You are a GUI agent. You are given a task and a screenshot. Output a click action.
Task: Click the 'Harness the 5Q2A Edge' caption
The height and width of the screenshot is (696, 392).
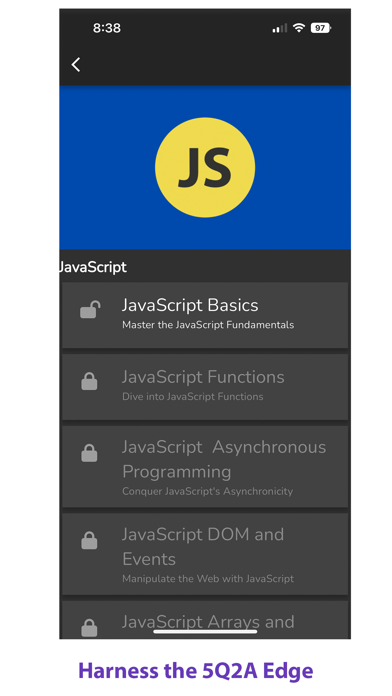click(x=196, y=671)
